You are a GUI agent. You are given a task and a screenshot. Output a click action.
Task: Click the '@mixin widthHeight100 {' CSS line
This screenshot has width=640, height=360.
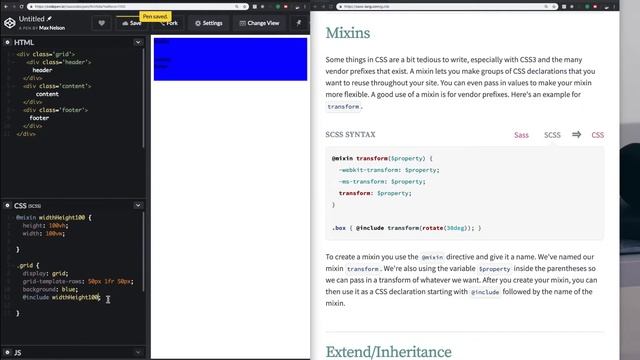(53, 218)
